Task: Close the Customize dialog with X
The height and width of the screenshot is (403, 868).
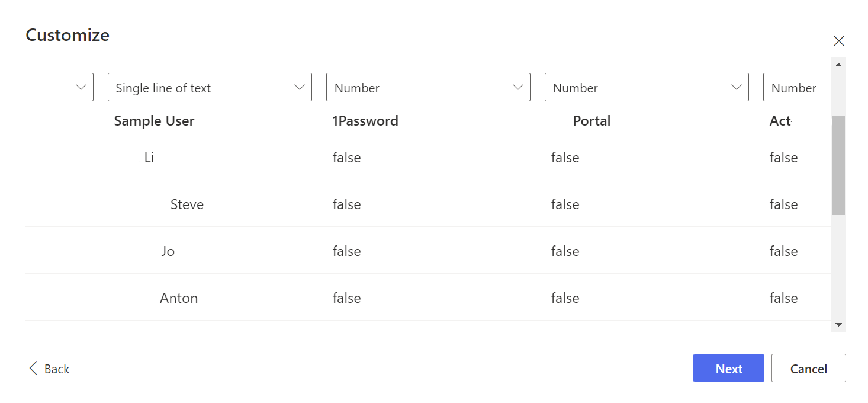Action: [x=838, y=41]
